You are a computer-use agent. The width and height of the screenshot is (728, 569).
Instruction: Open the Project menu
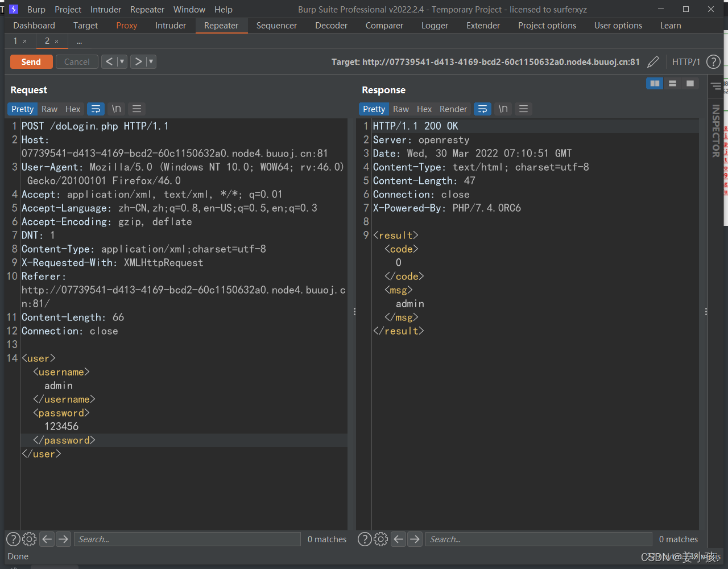point(68,10)
